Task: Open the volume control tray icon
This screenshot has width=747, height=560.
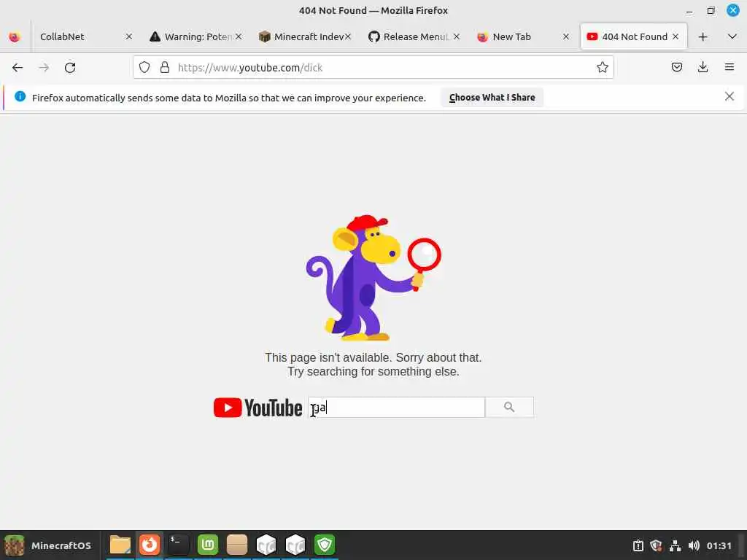Action: [x=694, y=545]
